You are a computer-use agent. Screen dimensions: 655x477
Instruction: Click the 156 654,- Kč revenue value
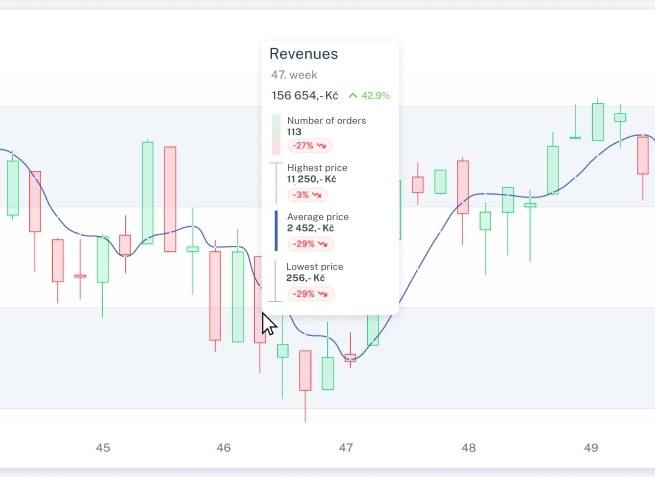point(305,96)
